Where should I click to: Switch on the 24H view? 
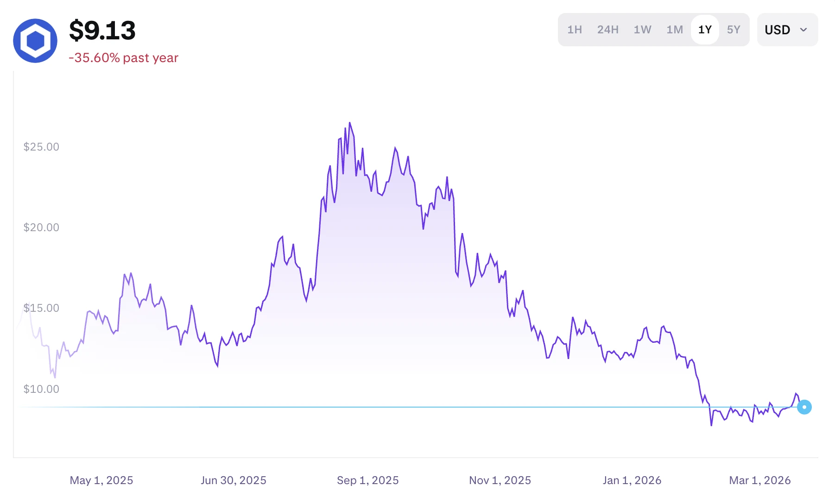click(x=607, y=30)
